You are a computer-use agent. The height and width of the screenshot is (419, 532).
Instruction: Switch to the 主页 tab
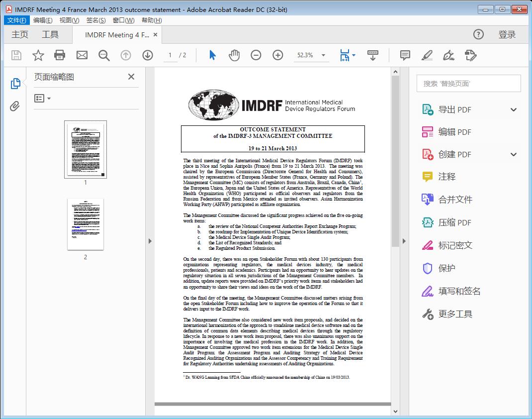coord(20,35)
